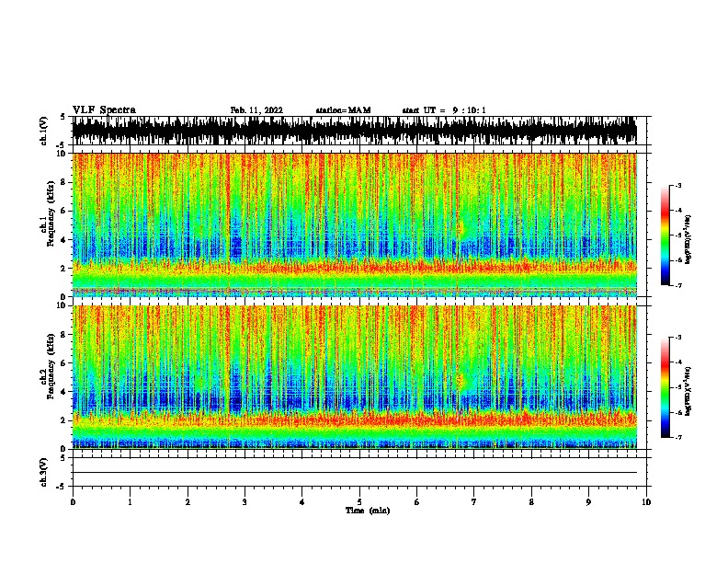Click the "start UT = 9 : 10: 1" text
This screenshot has height=563, width=728.
click(x=444, y=110)
